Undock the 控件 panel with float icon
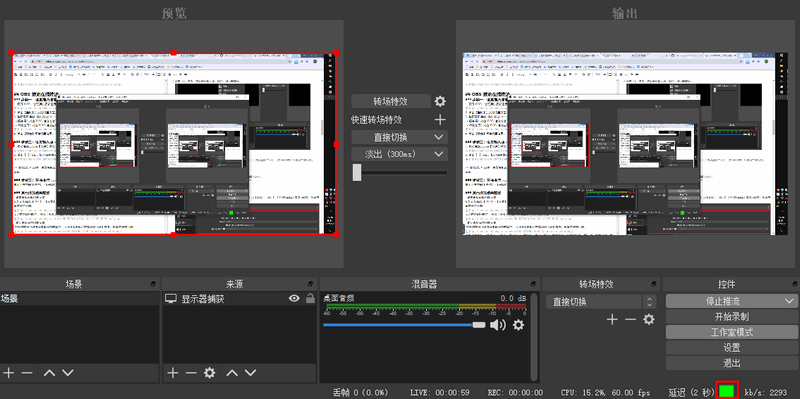800x399 pixels. tap(794, 284)
